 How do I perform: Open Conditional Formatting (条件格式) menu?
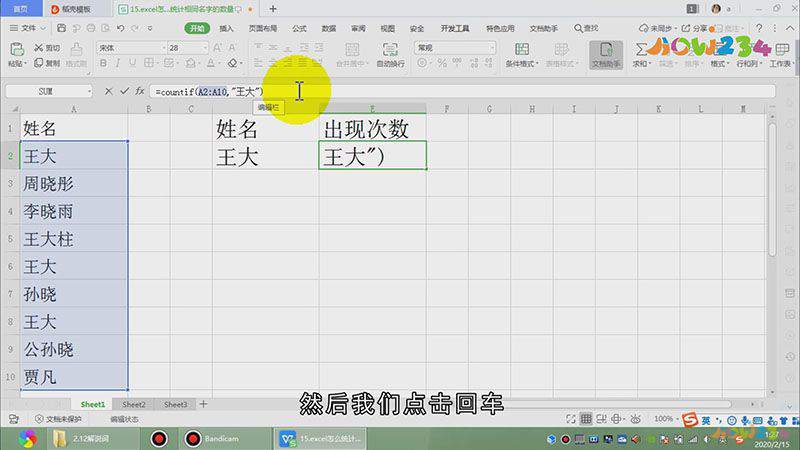click(x=522, y=55)
